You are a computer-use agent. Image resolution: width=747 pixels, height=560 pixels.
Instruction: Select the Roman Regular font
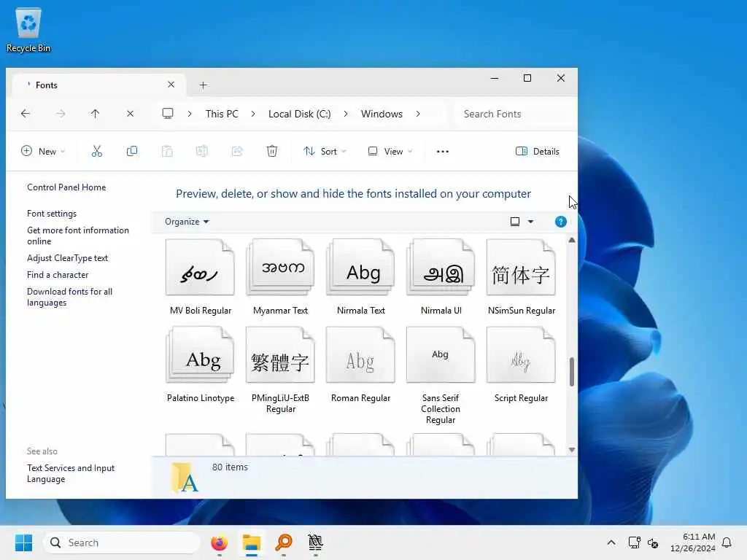point(360,365)
